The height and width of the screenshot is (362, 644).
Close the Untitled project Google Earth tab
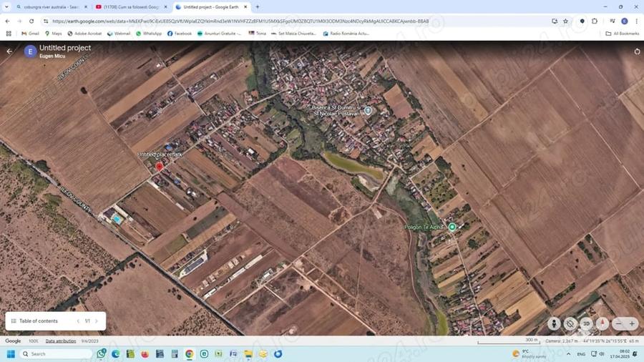tap(245, 7)
